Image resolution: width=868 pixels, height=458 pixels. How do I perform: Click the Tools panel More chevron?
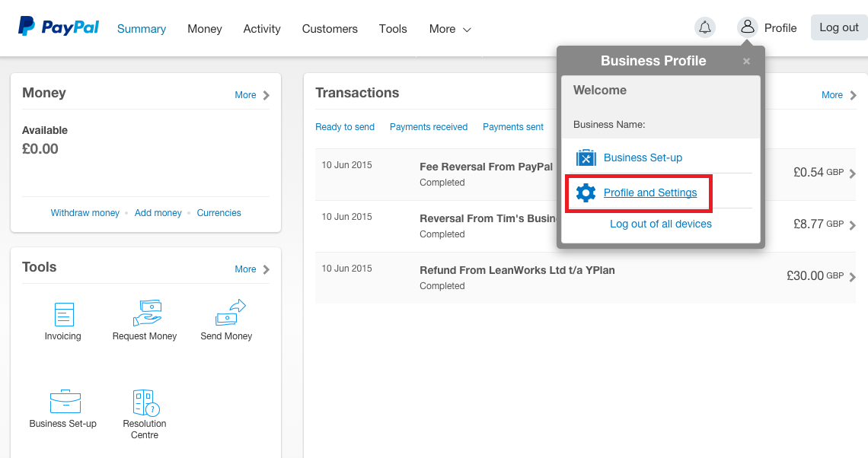(266, 269)
